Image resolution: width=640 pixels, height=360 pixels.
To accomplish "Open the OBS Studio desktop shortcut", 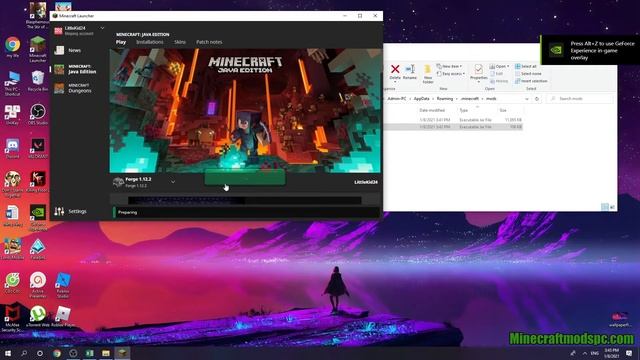I will pyautogui.click(x=38, y=114).
